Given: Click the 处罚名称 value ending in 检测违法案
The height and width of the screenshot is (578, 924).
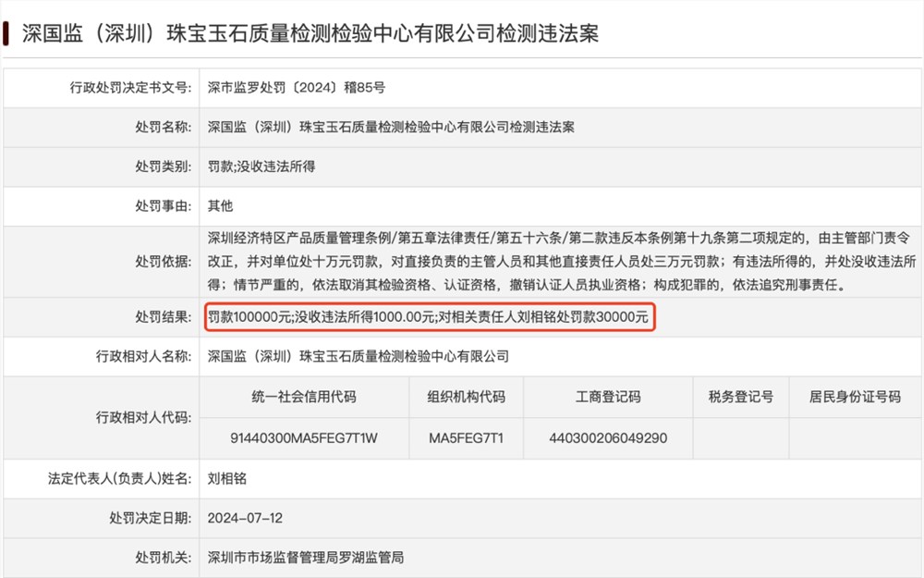Looking at the screenshot, I should [391, 128].
